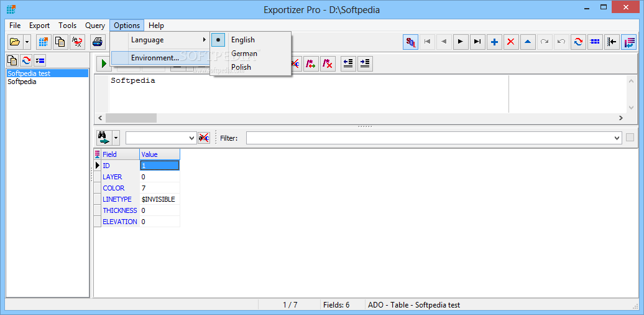Click the decrease indent icon
The image size is (644, 315).
(348, 63)
